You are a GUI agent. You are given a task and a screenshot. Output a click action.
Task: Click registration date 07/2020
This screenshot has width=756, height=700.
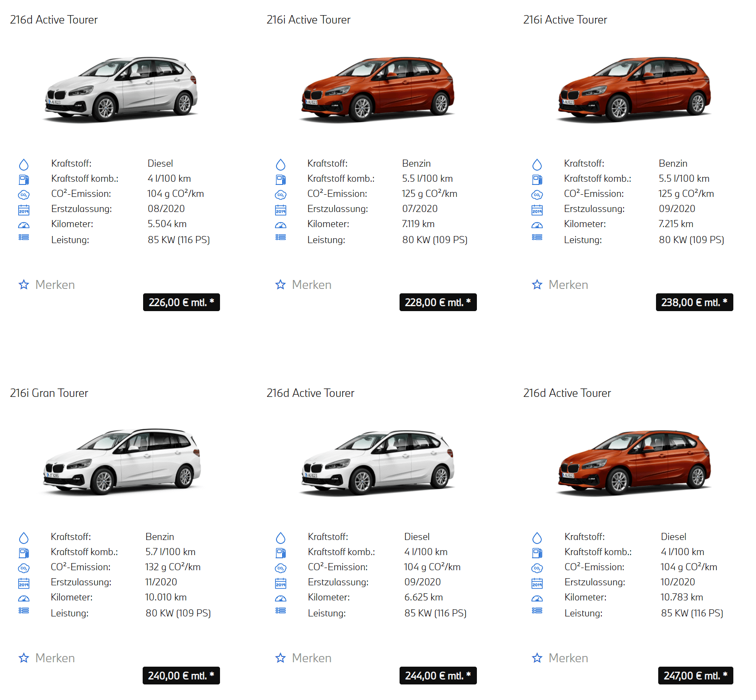pyautogui.click(x=420, y=209)
